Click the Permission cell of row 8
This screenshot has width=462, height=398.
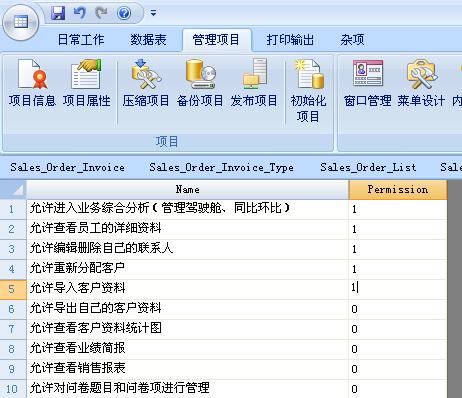click(x=398, y=349)
